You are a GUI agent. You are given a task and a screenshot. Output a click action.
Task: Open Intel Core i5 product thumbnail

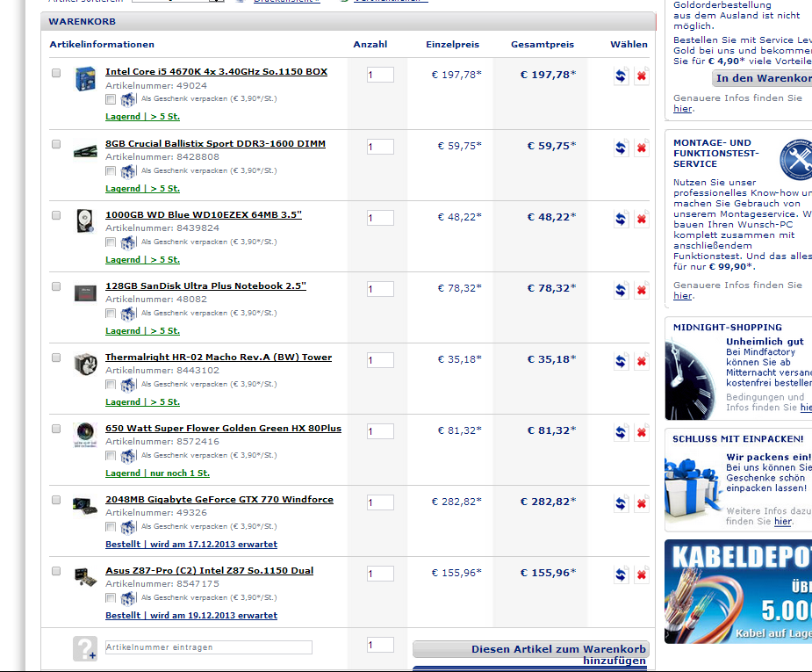click(85, 79)
